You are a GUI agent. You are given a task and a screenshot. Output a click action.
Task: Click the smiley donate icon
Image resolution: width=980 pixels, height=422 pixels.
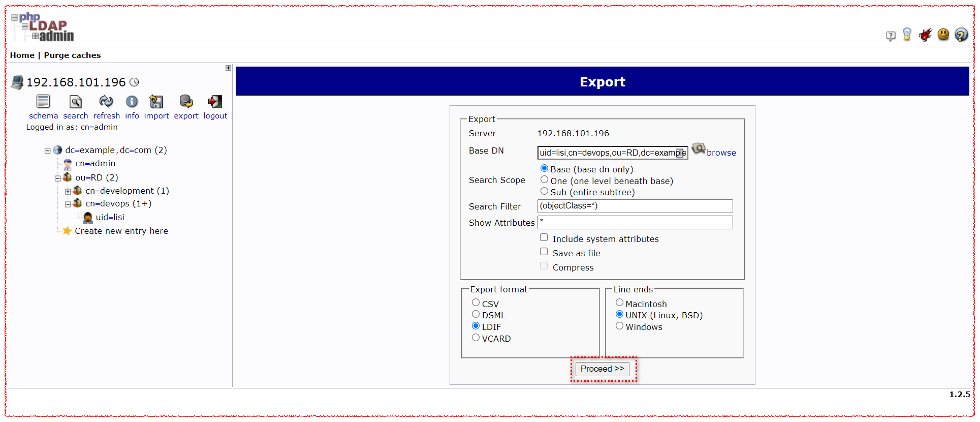coord(943,34)
